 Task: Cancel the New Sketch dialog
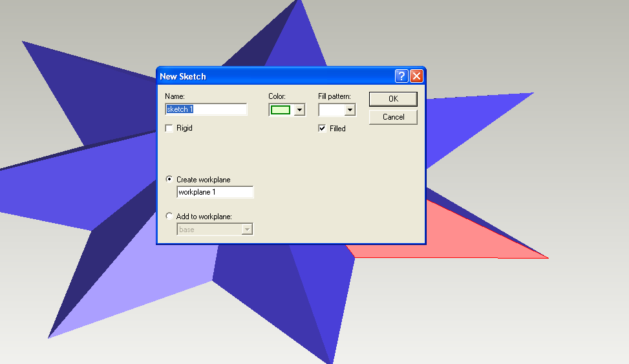click(x=393, y=117)
